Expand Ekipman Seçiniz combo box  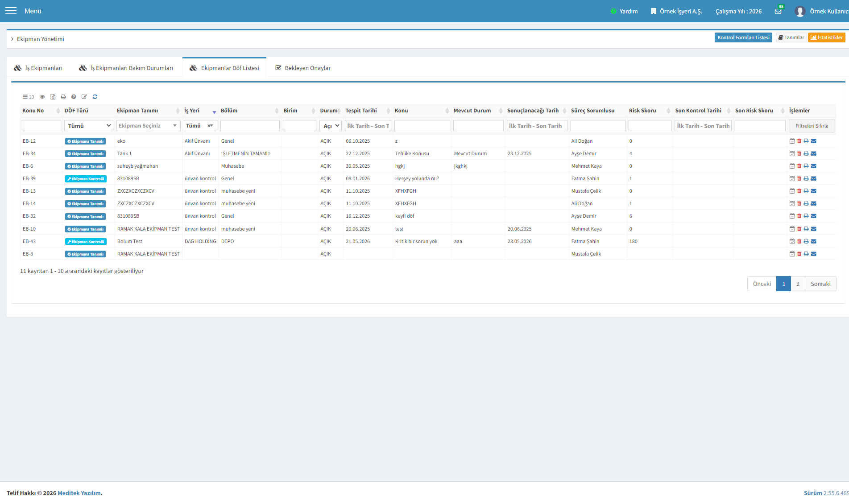[x=149, y=126]
